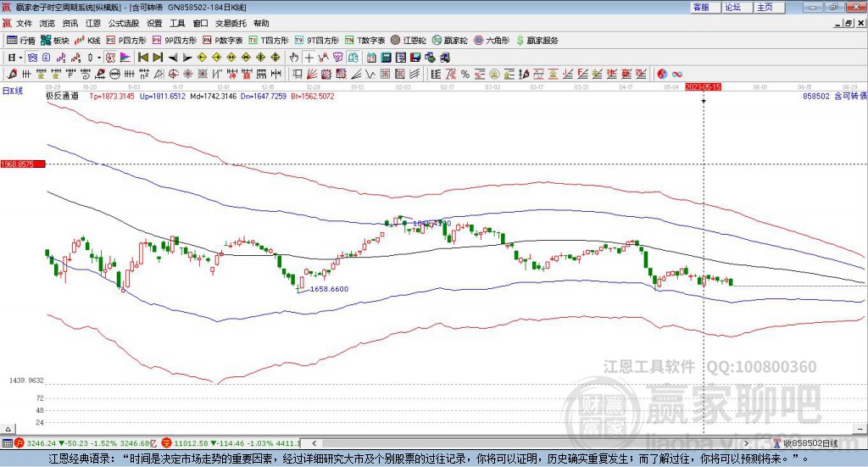Screen dimensions: 868x467
Task: Open the T四方形 tool
Action: [x=269, y=41]
